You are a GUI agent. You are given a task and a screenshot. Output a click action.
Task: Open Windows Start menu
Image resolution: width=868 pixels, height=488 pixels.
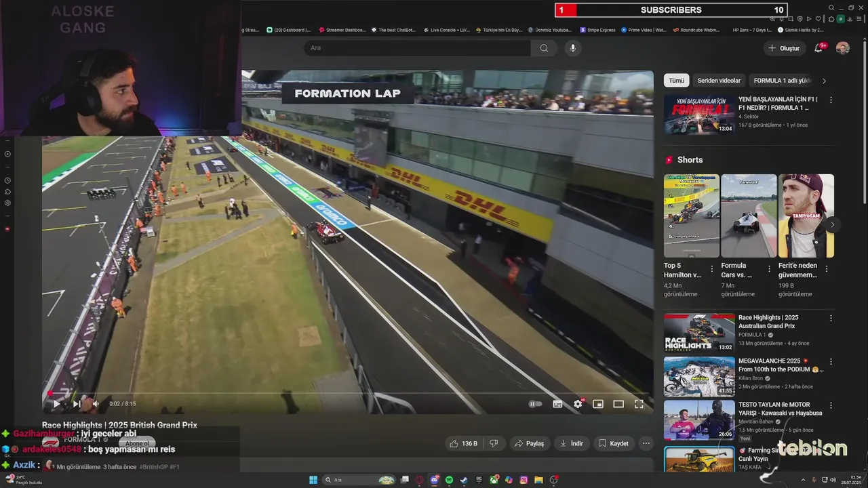[x=313, y=480]
